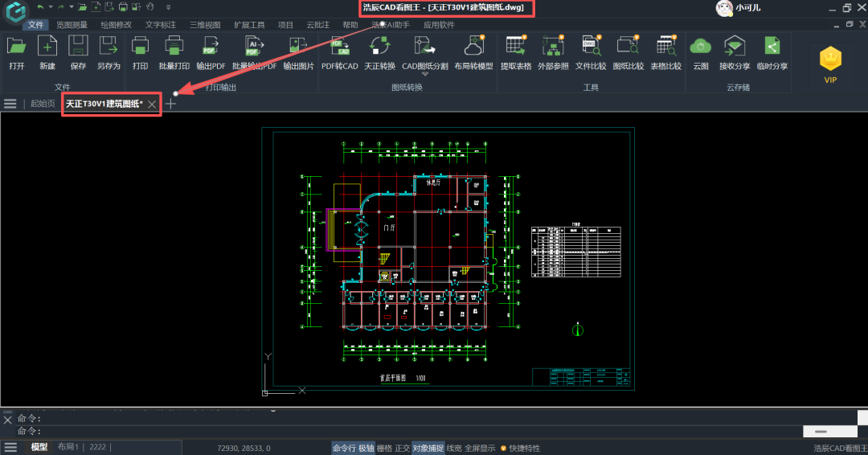Click quick-access print icon in title bar
The width and height of the screenshot is (868, 455).
[x=123, y=7]
